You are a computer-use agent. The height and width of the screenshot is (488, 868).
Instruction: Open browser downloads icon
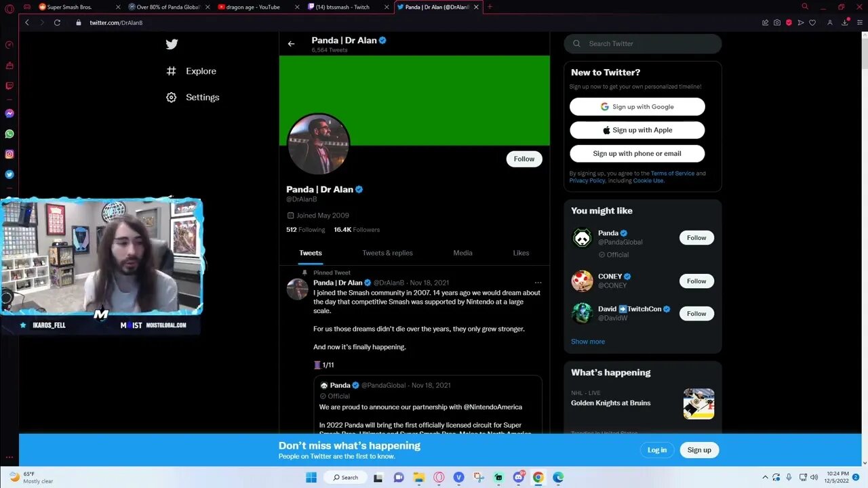pyautogui.click(x=845, y=22)
